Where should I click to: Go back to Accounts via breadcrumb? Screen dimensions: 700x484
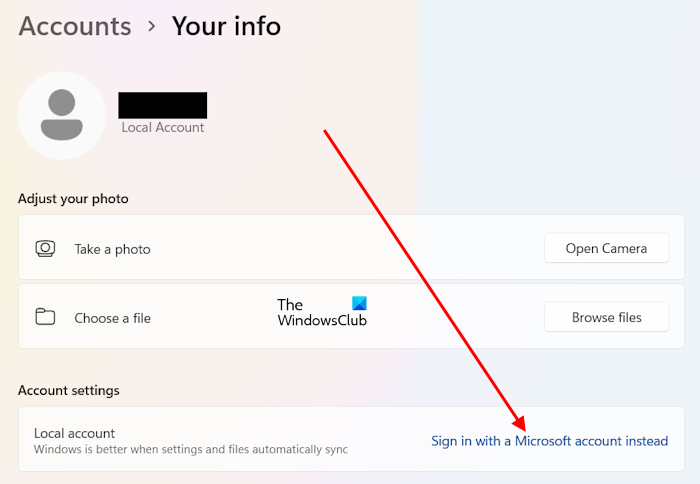[75, 26]
